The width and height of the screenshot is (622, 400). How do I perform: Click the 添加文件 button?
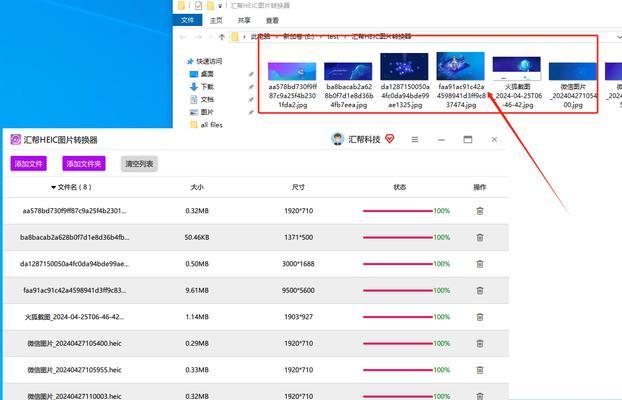tap(29, 163)
